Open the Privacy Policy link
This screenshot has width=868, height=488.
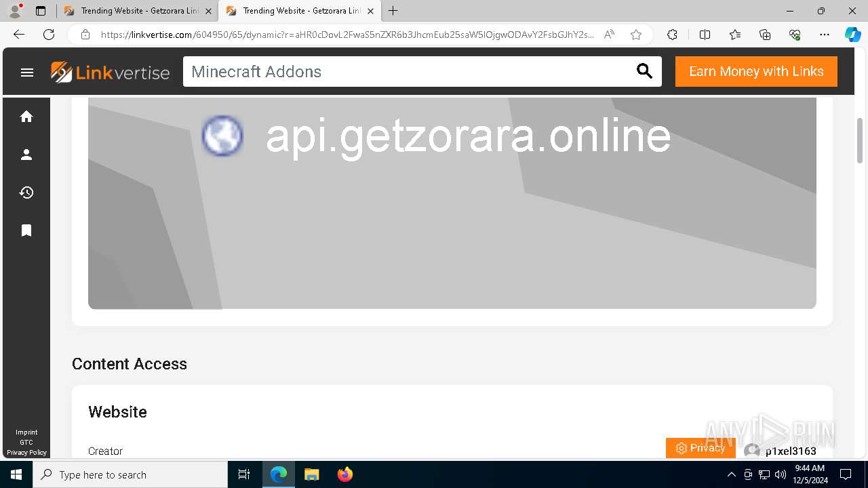coord(26,453)
